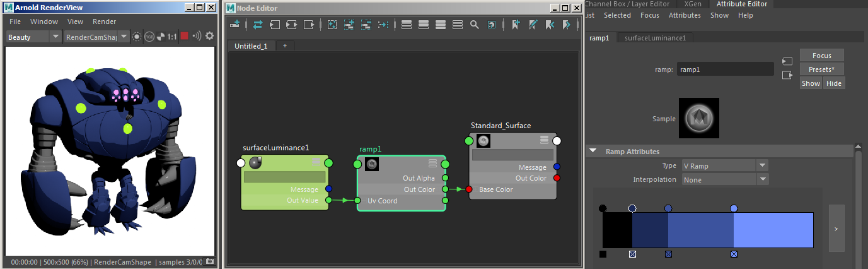Open the Render menu in Arnold RenderView

(x=104, y=21)
